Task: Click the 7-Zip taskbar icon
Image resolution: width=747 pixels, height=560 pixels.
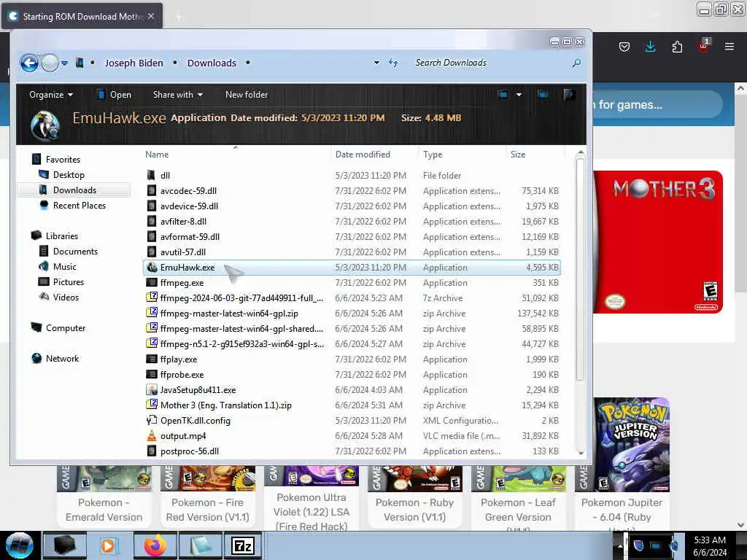Action: [x=243, y=545]
